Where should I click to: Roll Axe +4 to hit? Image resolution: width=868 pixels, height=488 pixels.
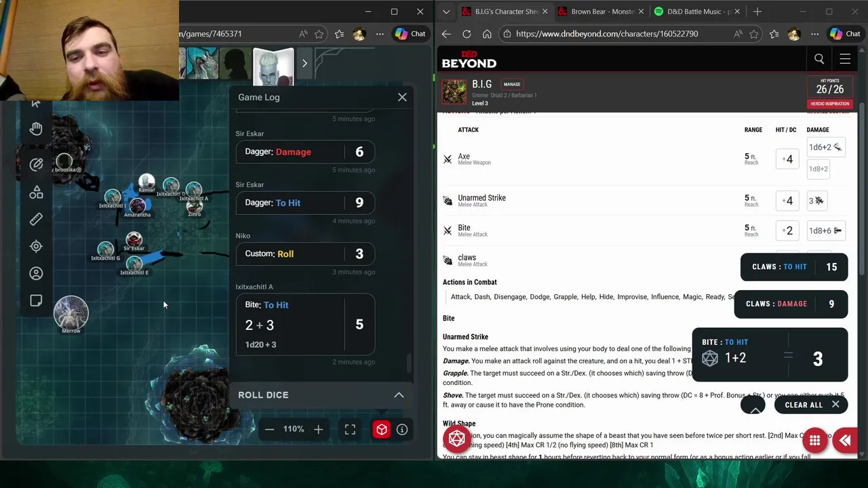point(787,159)
